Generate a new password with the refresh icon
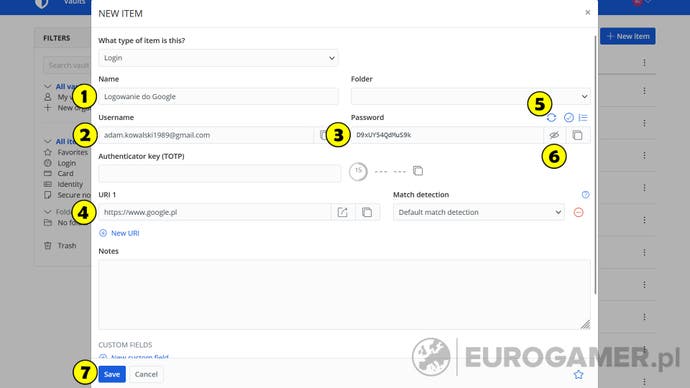 point(551,117)
